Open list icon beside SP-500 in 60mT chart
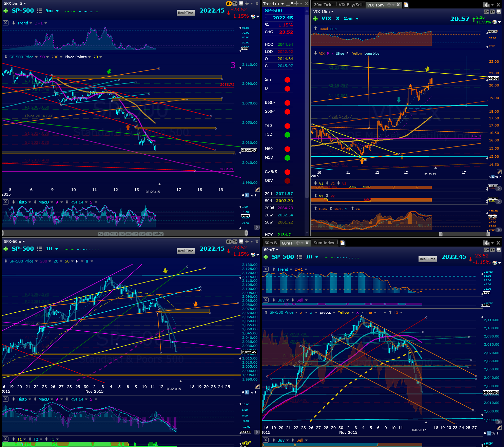504x447 pixels. [x=299, y=257]
